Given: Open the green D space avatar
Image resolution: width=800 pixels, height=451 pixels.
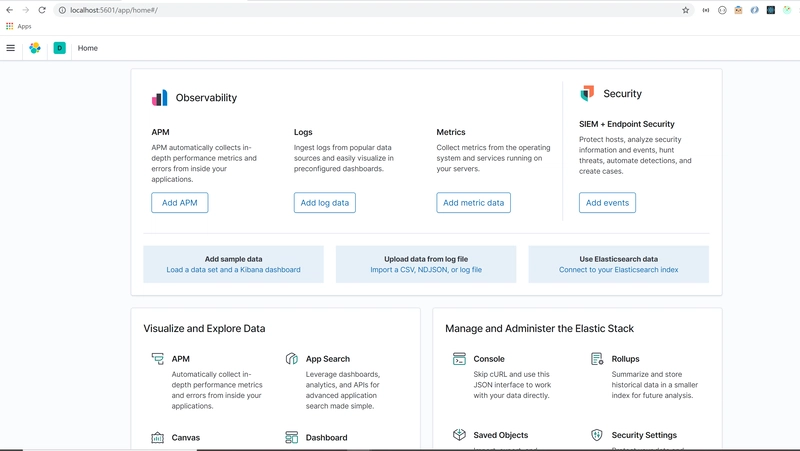Looking at the screenshot, I should 60,48.
